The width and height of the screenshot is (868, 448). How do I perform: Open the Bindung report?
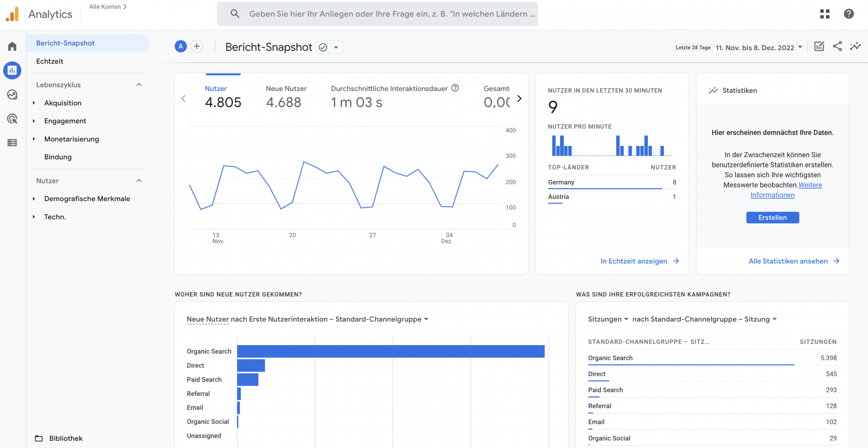58,157
